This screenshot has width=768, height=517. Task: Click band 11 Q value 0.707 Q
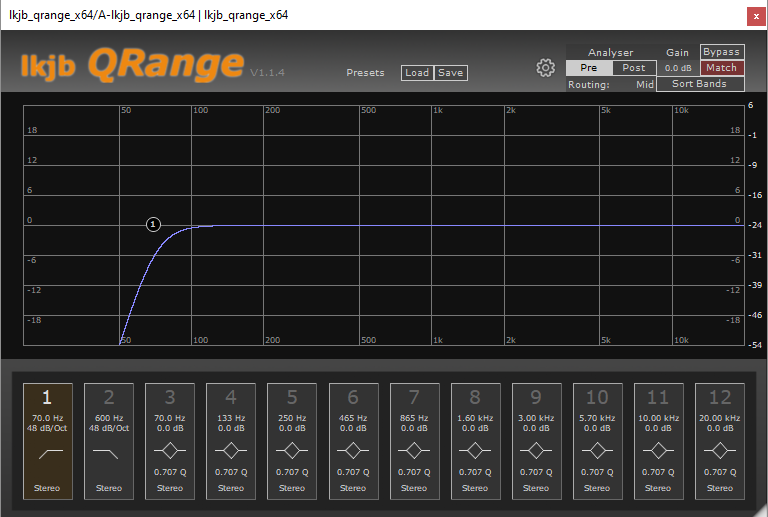coord(658,472)
